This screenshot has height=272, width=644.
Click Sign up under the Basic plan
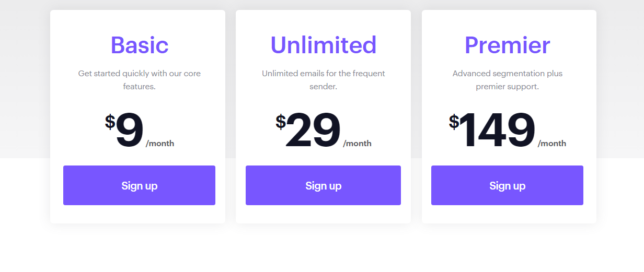click(x=139, y=185)
